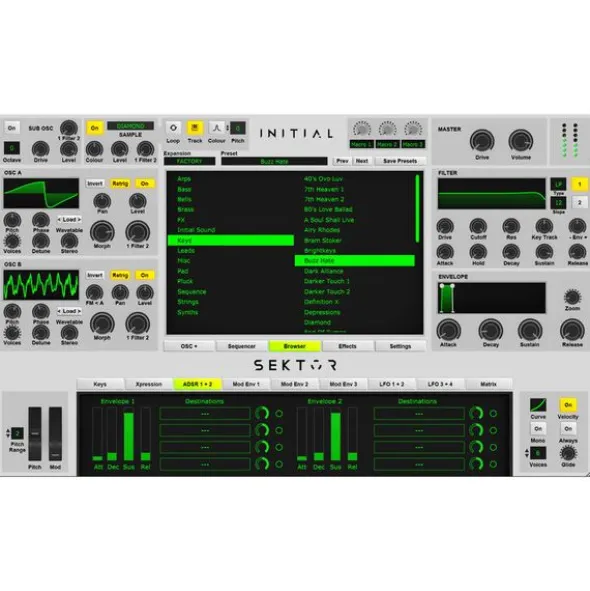590x591 pixels.
Task: Open the Matrix tab
Action: pos(489,384)
